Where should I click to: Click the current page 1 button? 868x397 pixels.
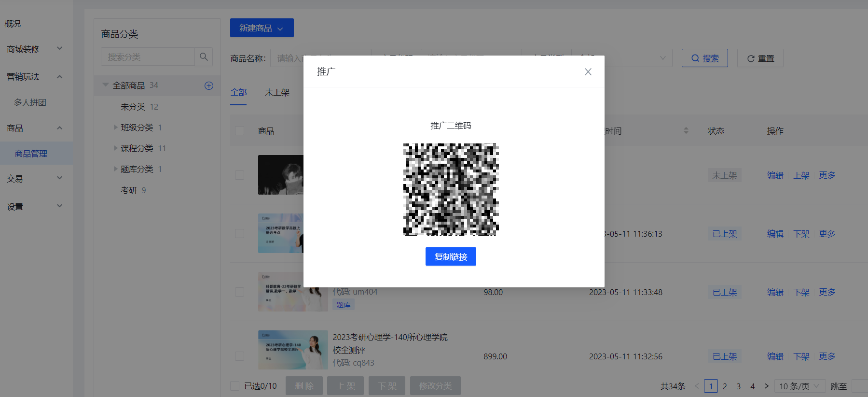(x=711, y=386)
